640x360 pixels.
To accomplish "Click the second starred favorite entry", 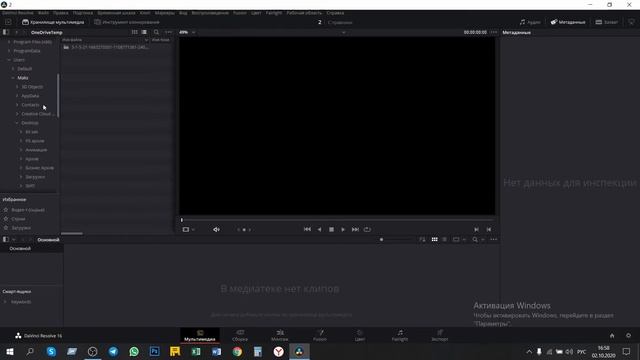I will 18,219.
